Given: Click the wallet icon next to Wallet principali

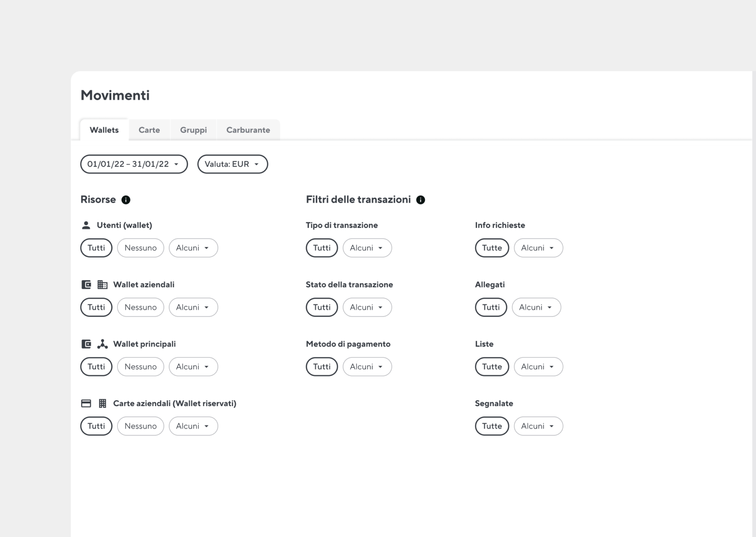Looking at the screenshot, I should coord(86,344).
